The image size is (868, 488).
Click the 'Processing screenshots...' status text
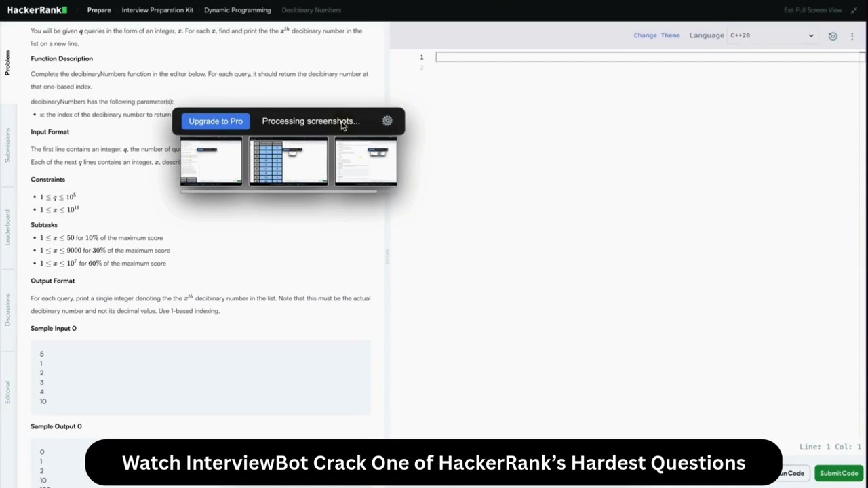click(311, 121)
